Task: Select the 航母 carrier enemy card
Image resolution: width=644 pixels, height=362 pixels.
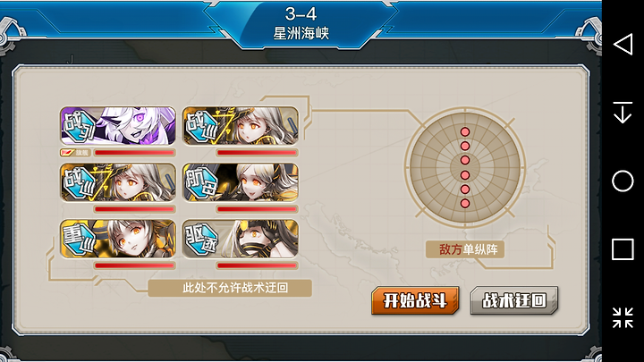Action: pyautogui.click(x=241, y=182)
